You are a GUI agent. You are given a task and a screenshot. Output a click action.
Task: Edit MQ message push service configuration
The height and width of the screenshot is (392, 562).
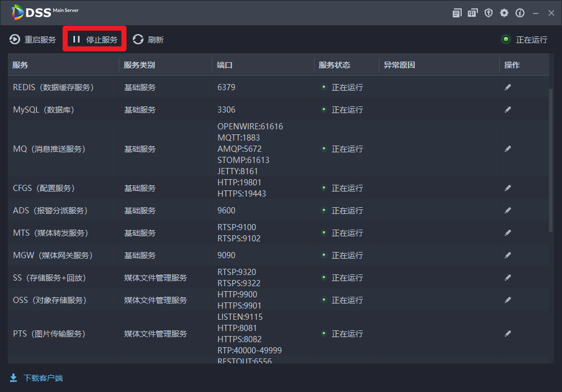[508, 149]
